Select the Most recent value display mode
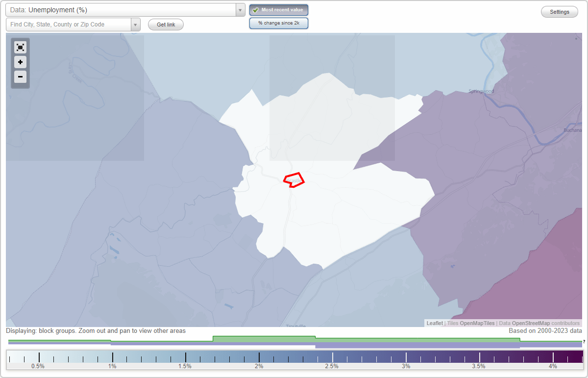Image resolution: width=588 pixels, height=378 pixels. coord(278,9)
